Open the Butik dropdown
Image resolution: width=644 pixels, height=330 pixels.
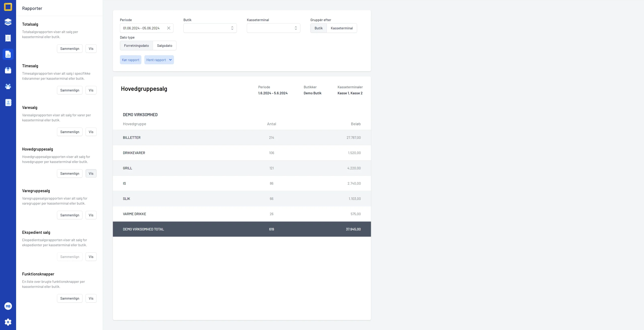point(210,28)
